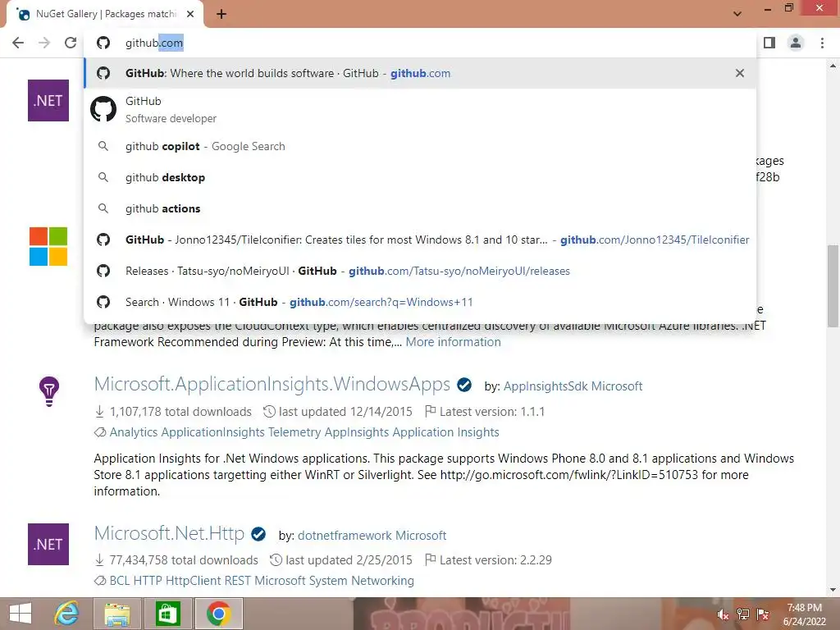
Task: Pick the 'github desktop' search suggestion
Action: pos(420,177)
